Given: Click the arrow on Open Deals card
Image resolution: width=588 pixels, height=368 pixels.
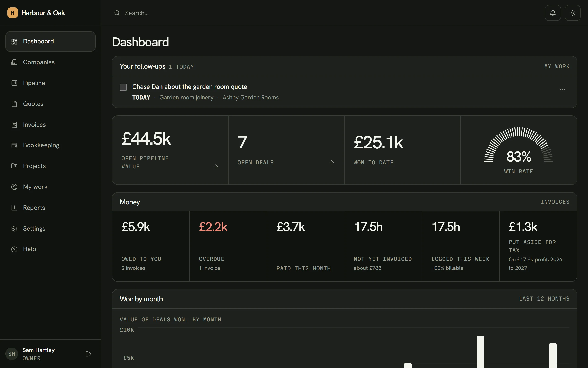Looking at the screenshot, I should 331,163.
